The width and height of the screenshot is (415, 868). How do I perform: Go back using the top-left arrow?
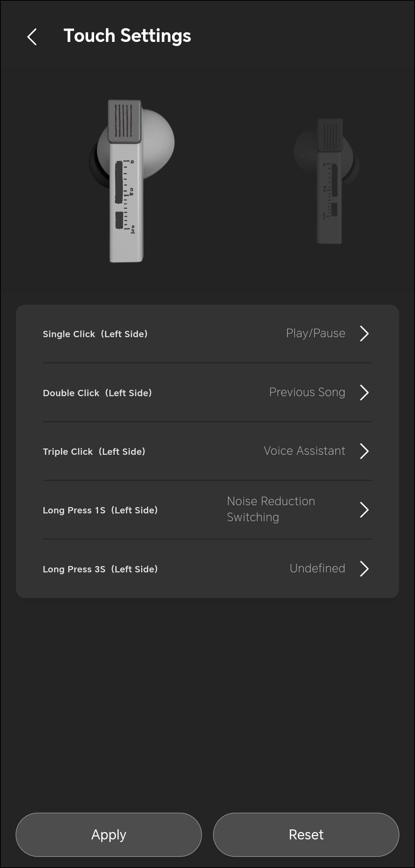click(32, 37)
